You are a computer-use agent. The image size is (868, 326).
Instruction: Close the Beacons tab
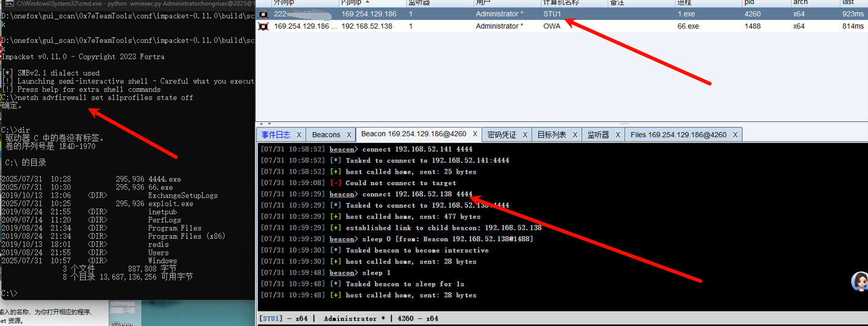349,135
